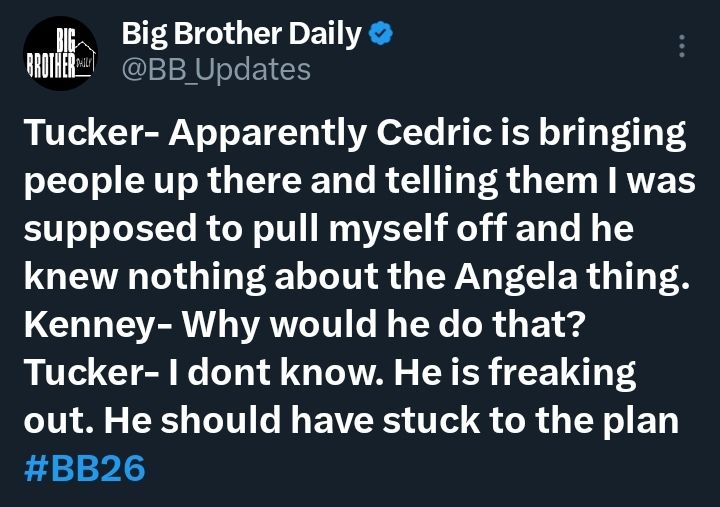The image size is (720, 507).
Task: Open the @BB_Updates handle link
Action: [216, 69]
